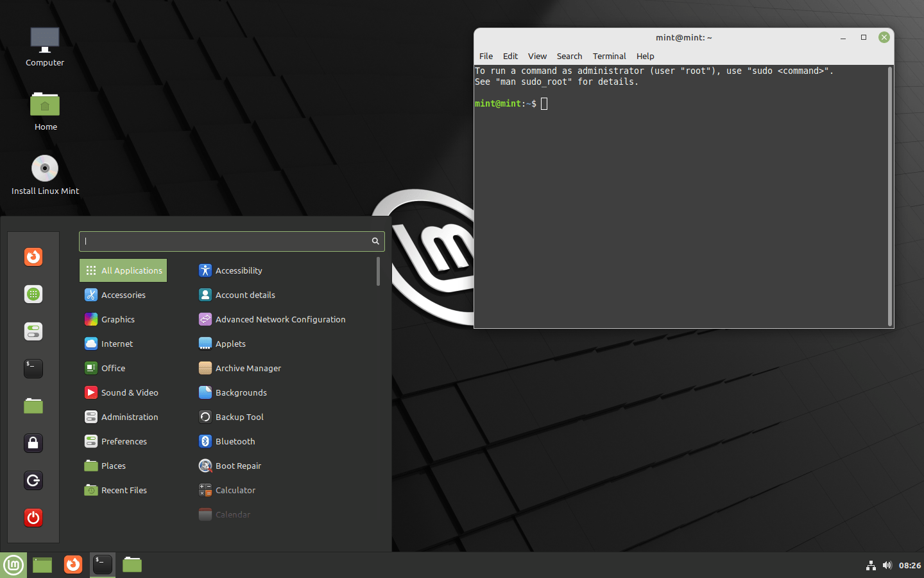Open the Home folder desktop icon
Viewport: 924px width, 578px height.
pos(45,111)
